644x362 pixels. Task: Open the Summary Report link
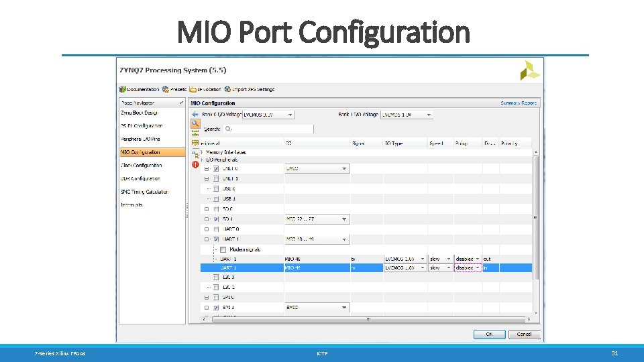pyautogui.click(x=519, y=103)
